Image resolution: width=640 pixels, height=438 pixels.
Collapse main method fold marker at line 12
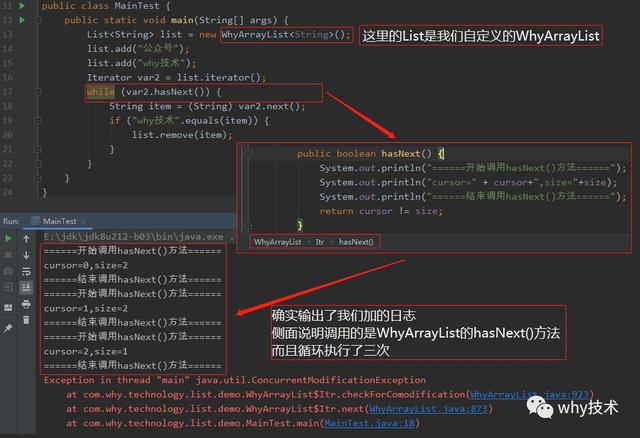(38, 20)
